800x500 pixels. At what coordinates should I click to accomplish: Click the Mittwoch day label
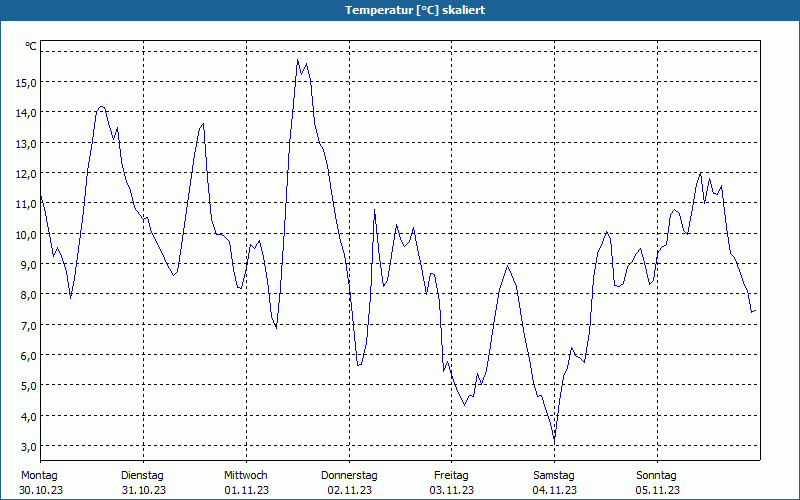tap(245, 476)
